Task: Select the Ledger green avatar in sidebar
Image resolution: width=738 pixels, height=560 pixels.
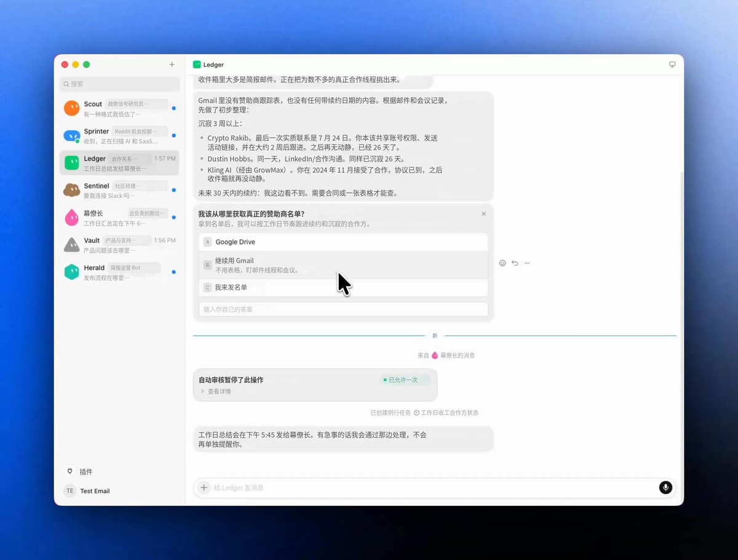Action: pyautogui.click(x=72, y=163)
